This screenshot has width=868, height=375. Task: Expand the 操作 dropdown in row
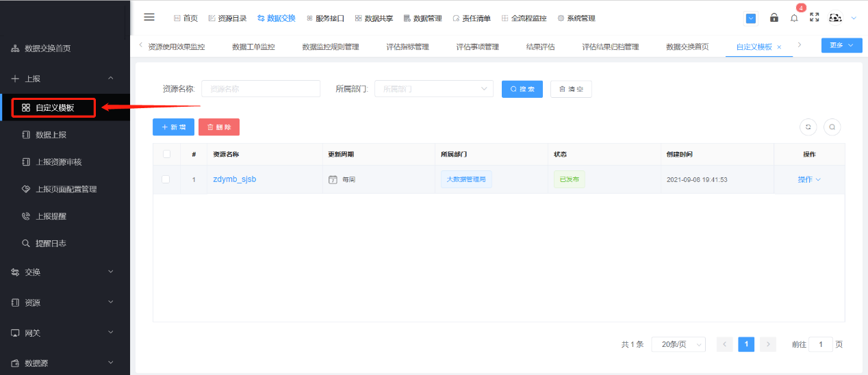tap(808, 179)
